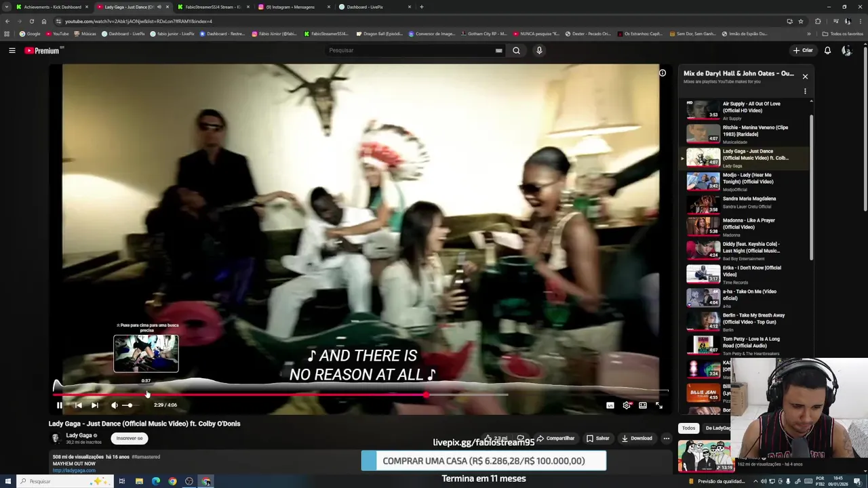Image resolution: width=868 pixels, height=488 pixels.
Task: Expand the bookmarks overflow chevron
Action: tap(808, 33)
